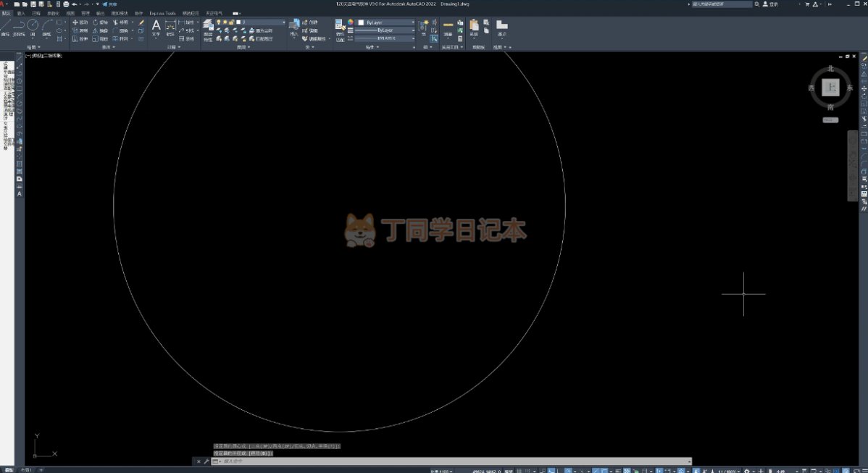Click the Paste clipboard icon
The width and height of the screenshot is (868, 473).
[x=474, y=28]
